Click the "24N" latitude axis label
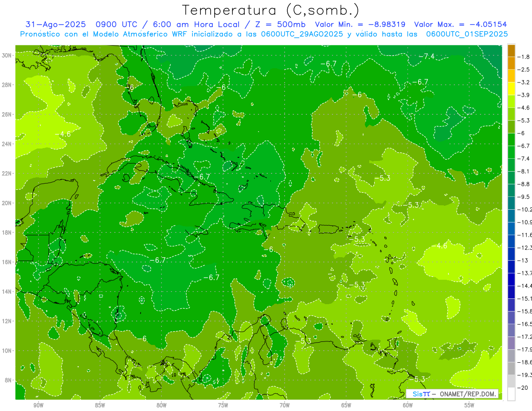 [x=7, y=144]
